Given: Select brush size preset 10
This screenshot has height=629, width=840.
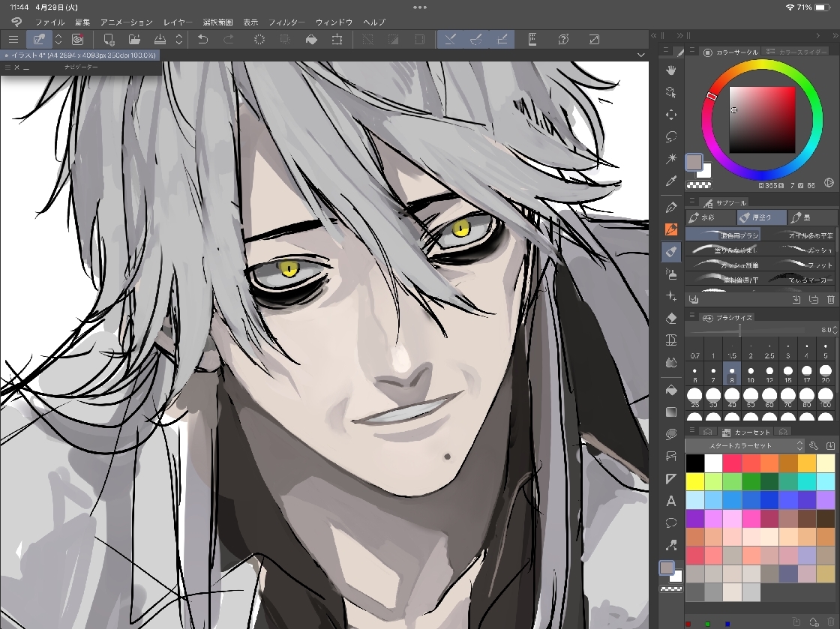Looking at the screenshot, I should [x=751, y=376].
